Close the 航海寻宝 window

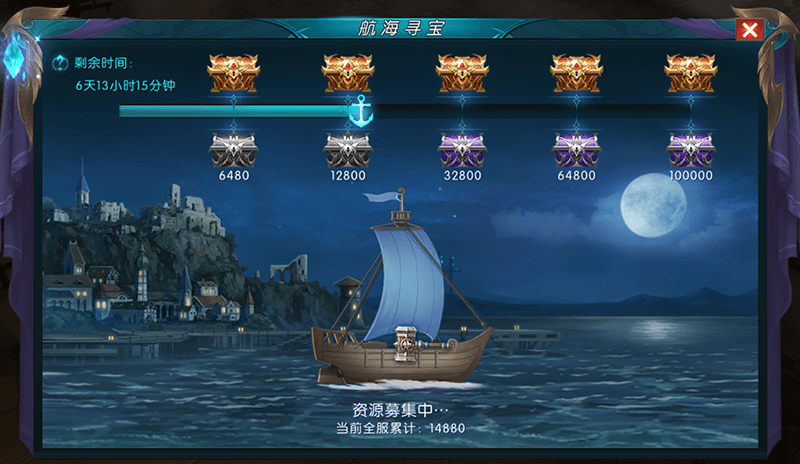click(749, 30)
